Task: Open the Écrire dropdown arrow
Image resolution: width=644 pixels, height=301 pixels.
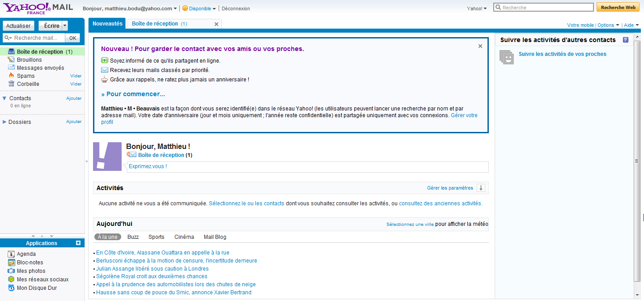Action: tap(65, 26)
